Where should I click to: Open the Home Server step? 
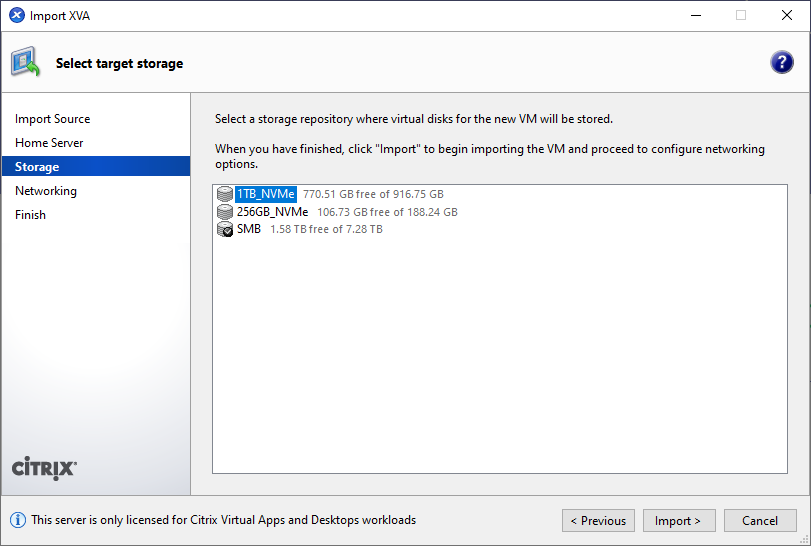point(49,143)
